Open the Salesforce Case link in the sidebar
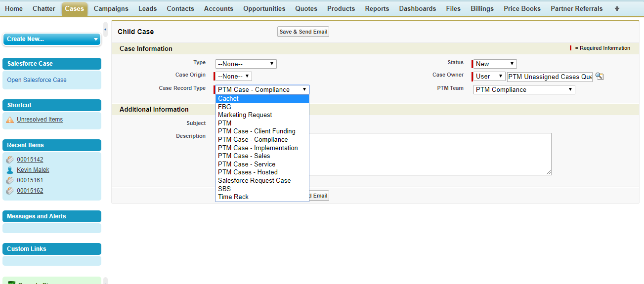This screenshot has width=644, height=284. point(37,80)
